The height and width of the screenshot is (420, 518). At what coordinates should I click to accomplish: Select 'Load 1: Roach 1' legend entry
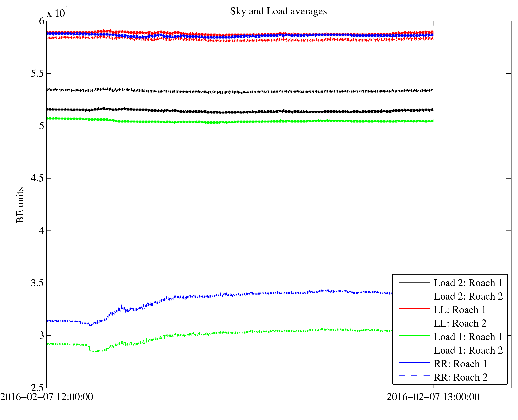point(468,337)
